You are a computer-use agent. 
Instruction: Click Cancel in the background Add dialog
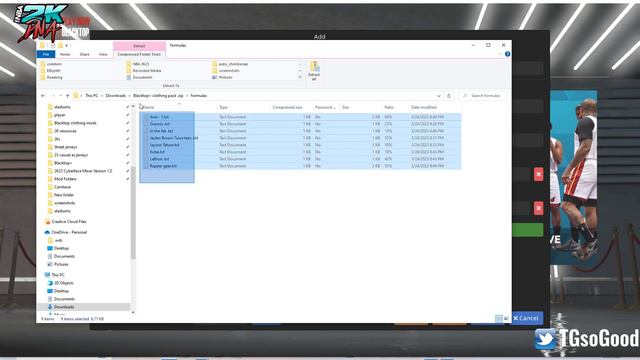[527, 318]
